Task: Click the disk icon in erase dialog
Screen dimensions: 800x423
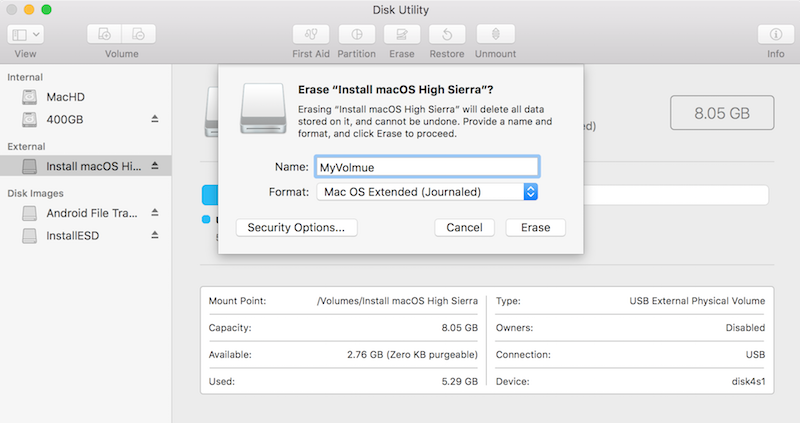Action: click(x=263, y=108)
